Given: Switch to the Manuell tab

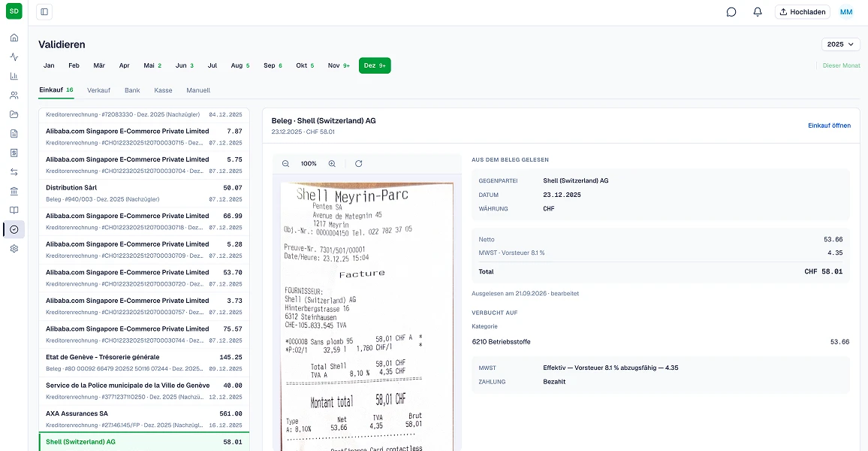Looking at the screenshot, I should click(198, 89).
